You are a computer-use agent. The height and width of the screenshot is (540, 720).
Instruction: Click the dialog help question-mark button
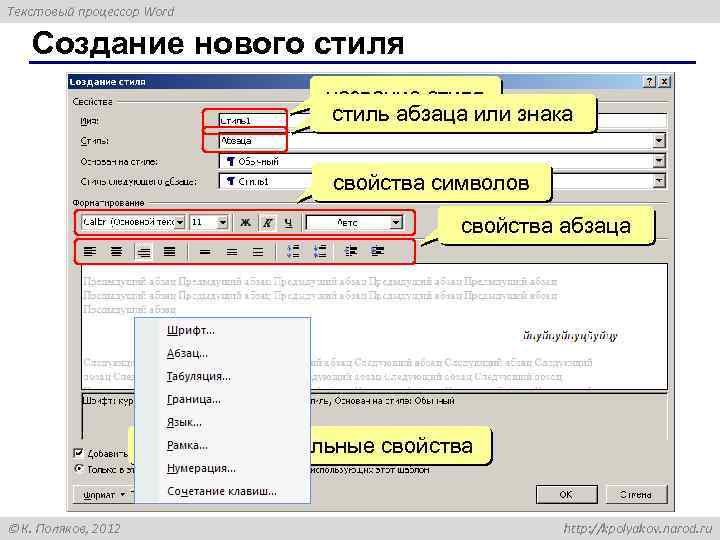tap(649, 82)
